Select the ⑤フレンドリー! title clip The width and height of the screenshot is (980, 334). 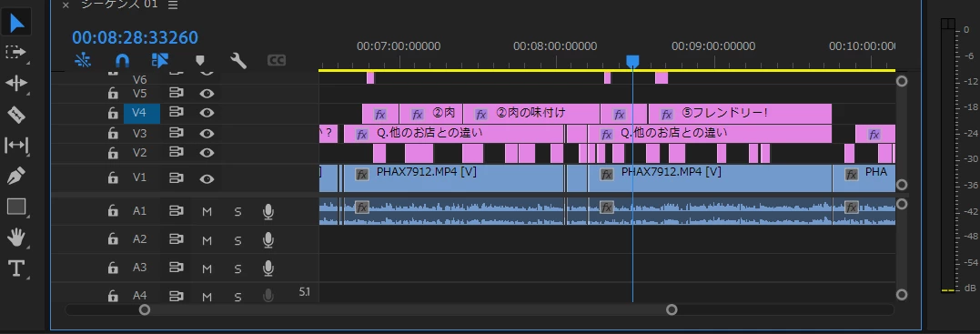pyautogui.click(x=740, y=113)
